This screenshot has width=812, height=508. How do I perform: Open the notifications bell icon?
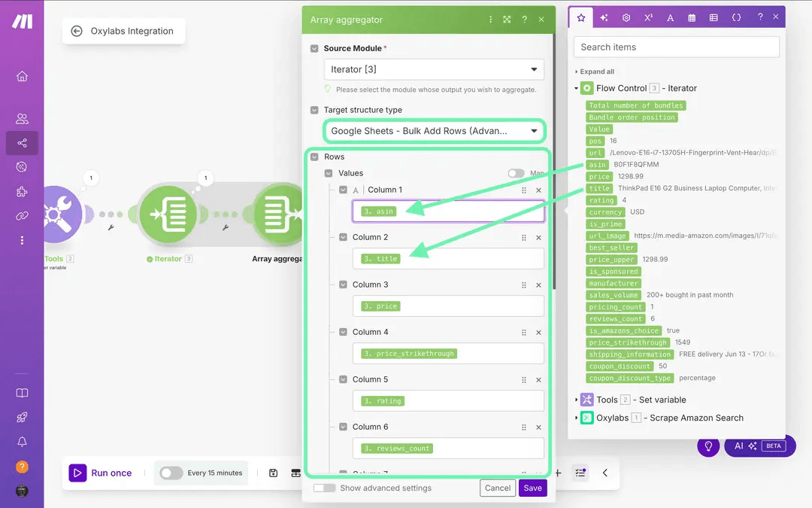click(22, 442)
